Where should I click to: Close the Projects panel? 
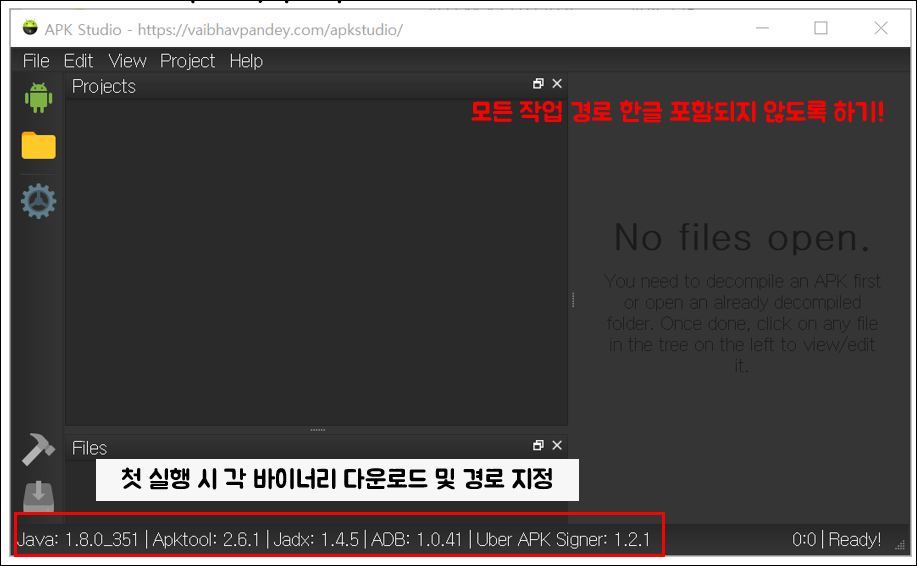tap(557, 84)
